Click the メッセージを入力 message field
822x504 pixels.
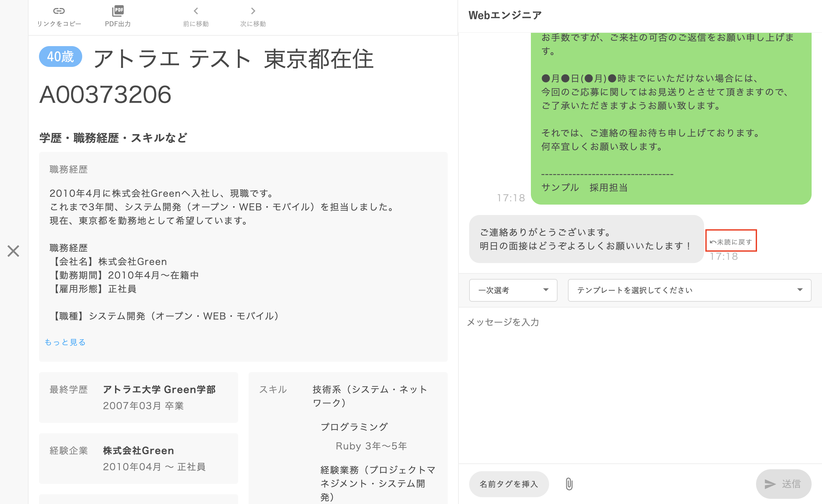pos(640,385)
